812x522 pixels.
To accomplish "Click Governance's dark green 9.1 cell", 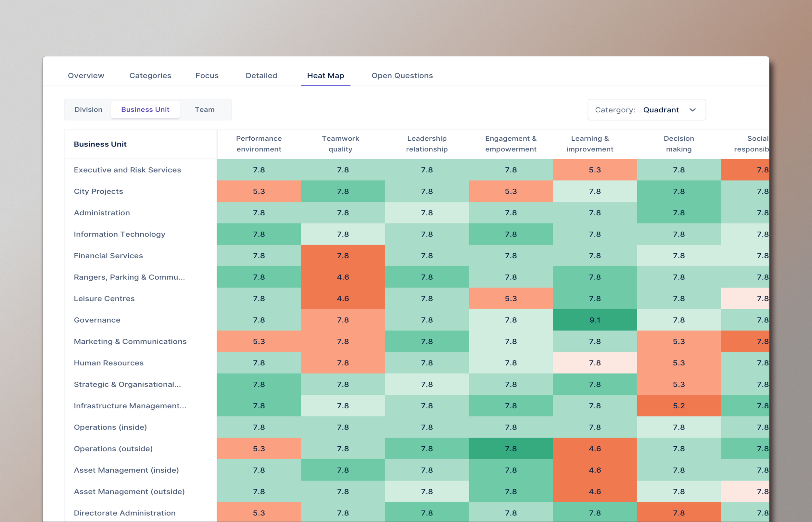I will 595,320.
